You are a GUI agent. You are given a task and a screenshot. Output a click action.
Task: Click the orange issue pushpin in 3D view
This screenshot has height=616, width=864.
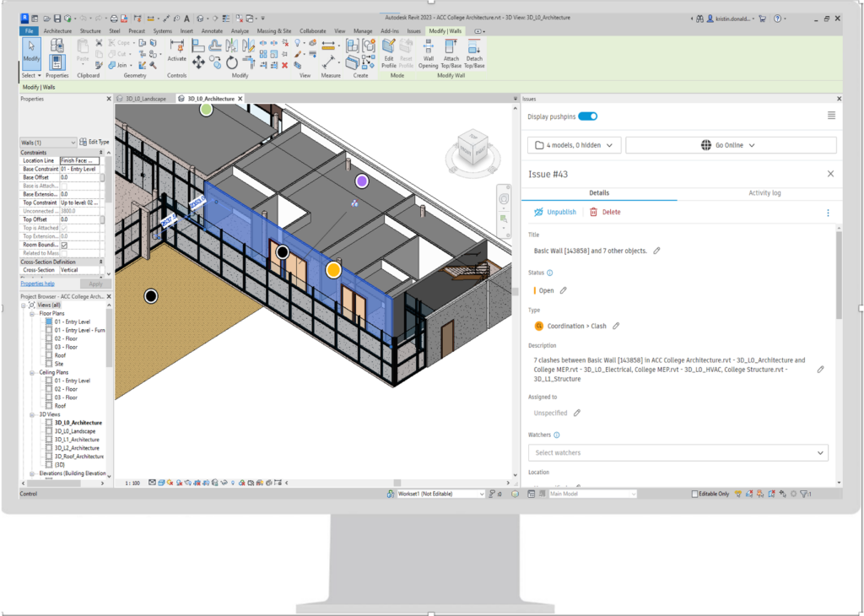(x=333, y=270)
